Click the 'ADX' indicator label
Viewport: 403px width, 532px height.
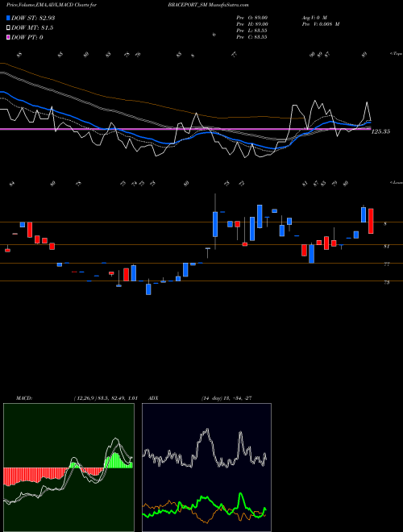tap(153, 398)
